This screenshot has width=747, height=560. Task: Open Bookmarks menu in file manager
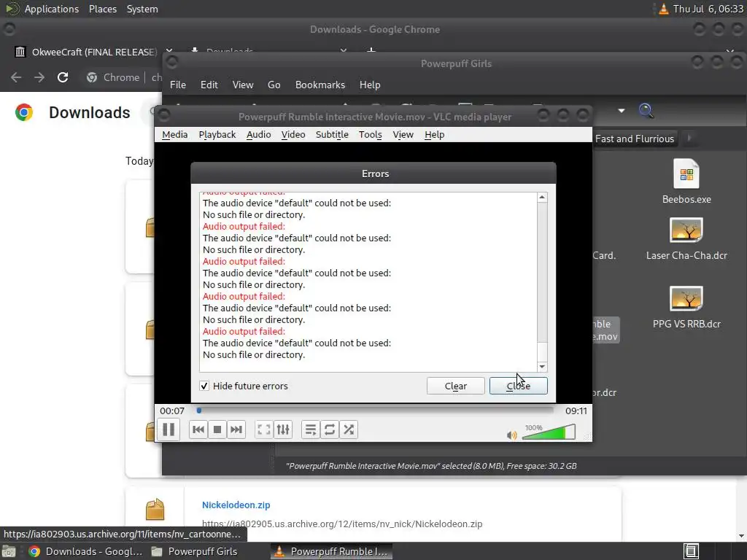click(x=320, y=85)
